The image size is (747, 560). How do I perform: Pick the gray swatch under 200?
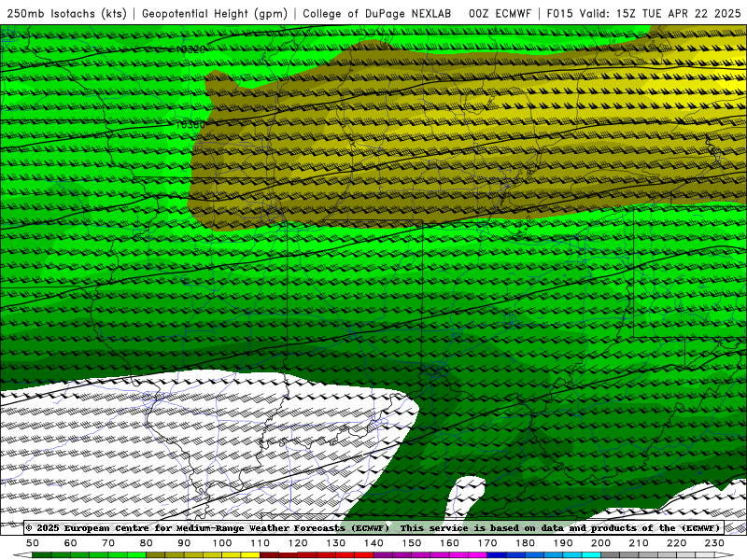tap(611, 555)
